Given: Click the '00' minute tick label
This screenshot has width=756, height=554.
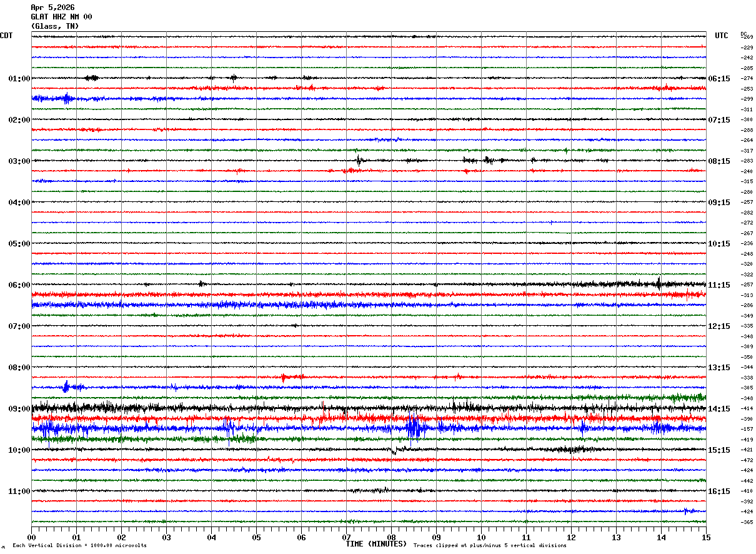Looking at the screenshot, I should (31, 537).
